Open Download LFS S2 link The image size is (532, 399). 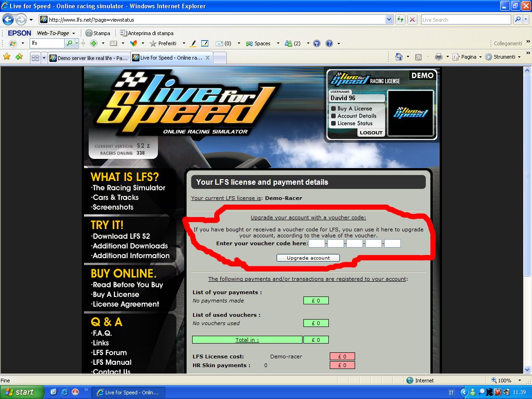(x=121, y=236)
